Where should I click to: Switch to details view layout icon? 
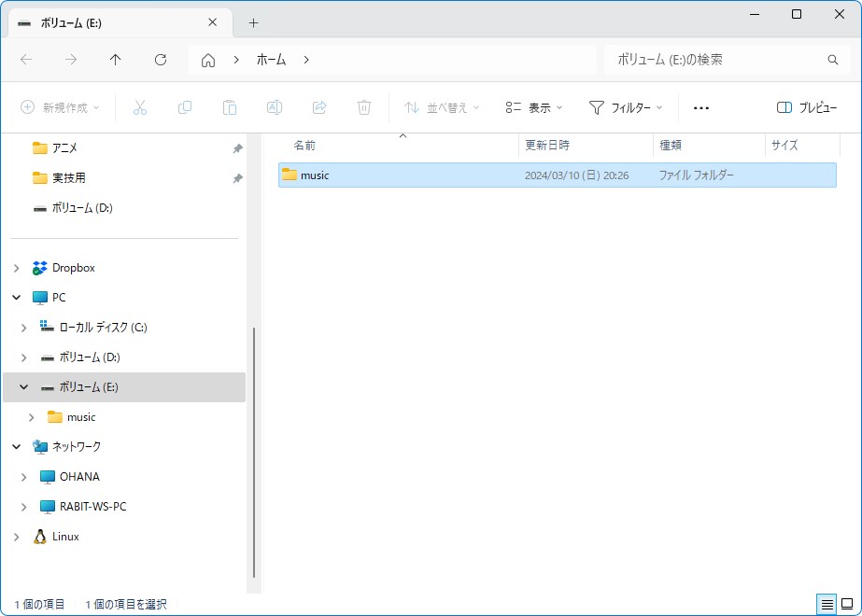[x=827, y=605]
